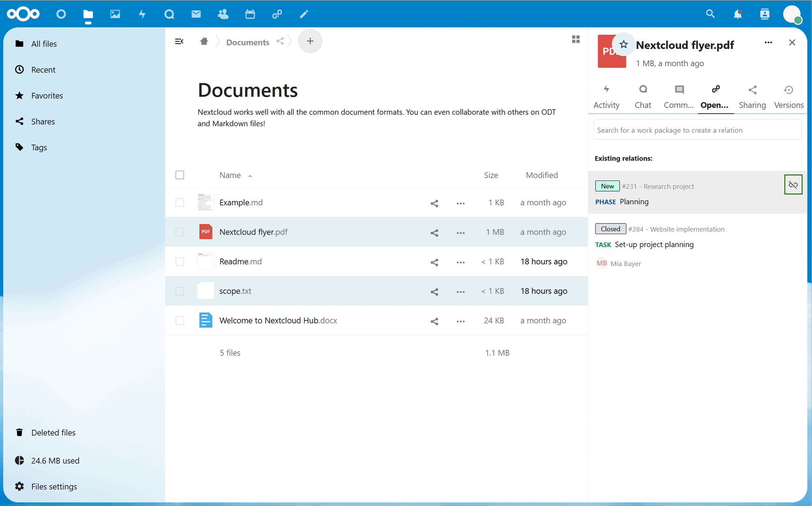Open the Mail app icon
812x506 pixels.
196,13
